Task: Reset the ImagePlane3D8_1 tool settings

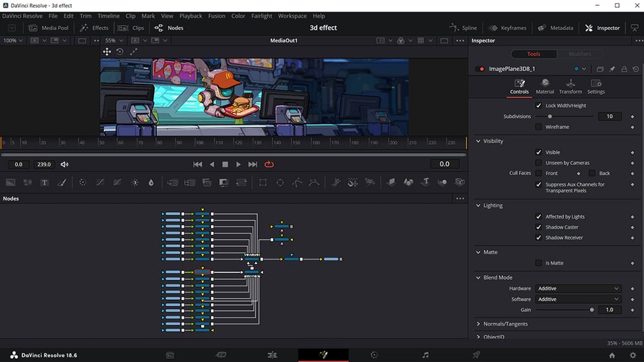Action: pyautogui.click(x=636, y=69)
